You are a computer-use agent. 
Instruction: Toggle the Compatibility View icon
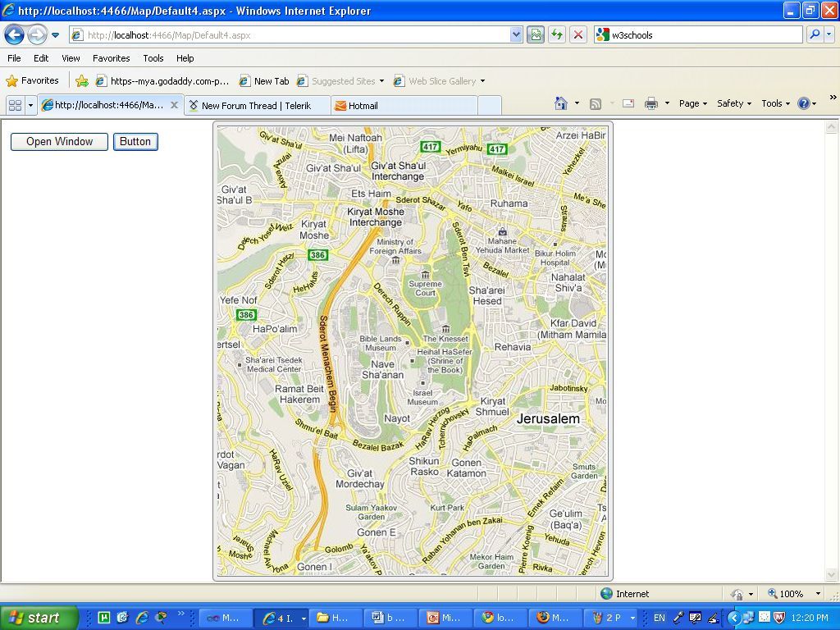point(535,35)
